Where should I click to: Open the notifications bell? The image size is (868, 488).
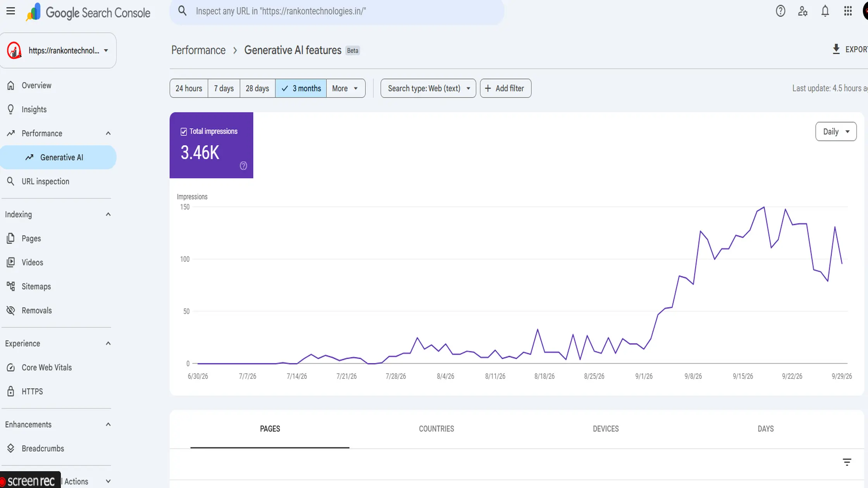(825, 11)
